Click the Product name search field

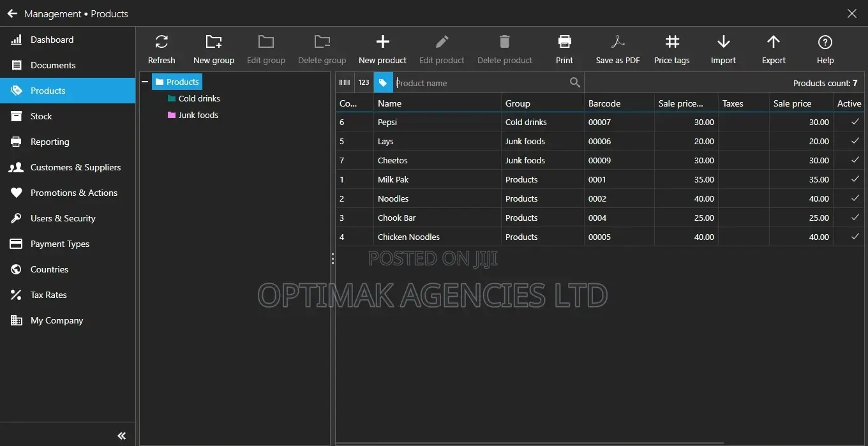tap(481, 82)
